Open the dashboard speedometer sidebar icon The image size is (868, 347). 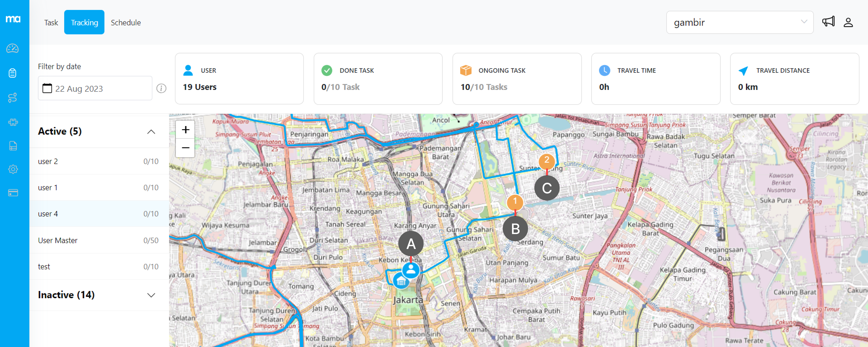12,49
